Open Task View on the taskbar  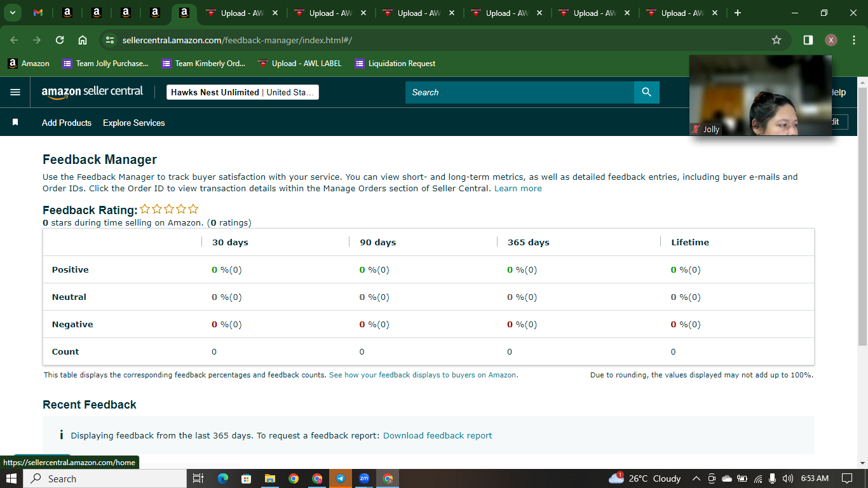pos(198,478)
